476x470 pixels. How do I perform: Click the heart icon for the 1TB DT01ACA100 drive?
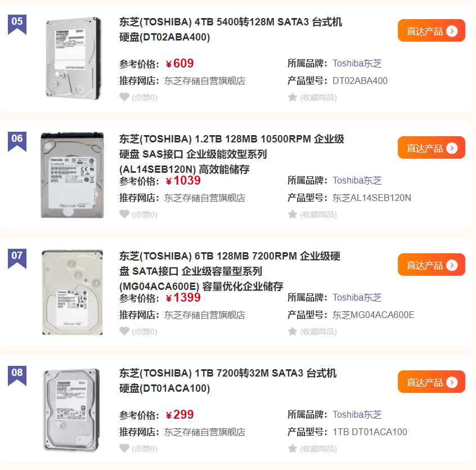tap(124, 448)
